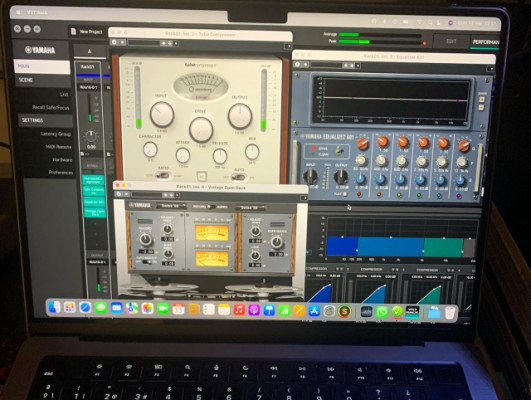Click the purple band indicator LED on Equalizer 601
This screenshot has width=531, height=400.
click(x=459, y=196)
